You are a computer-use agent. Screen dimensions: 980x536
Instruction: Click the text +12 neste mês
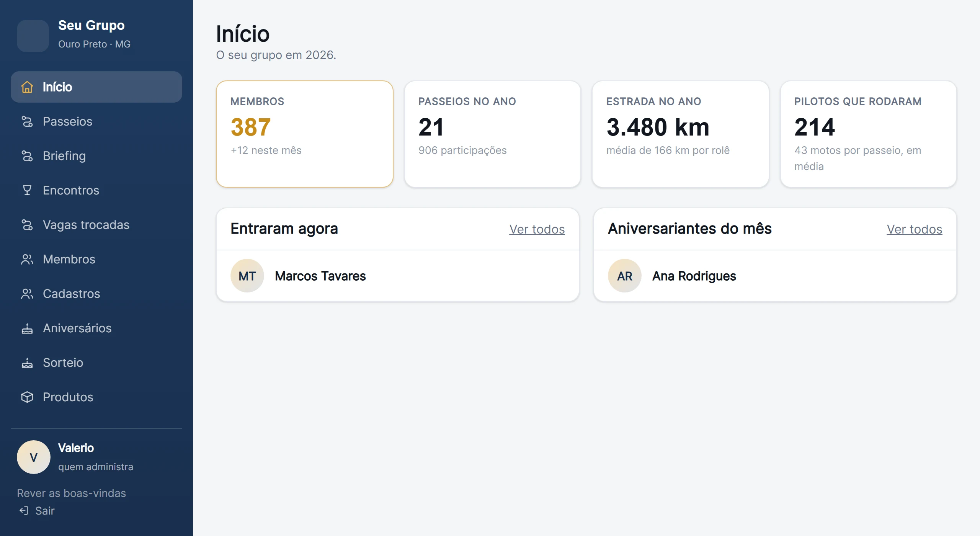pos(266,150)
